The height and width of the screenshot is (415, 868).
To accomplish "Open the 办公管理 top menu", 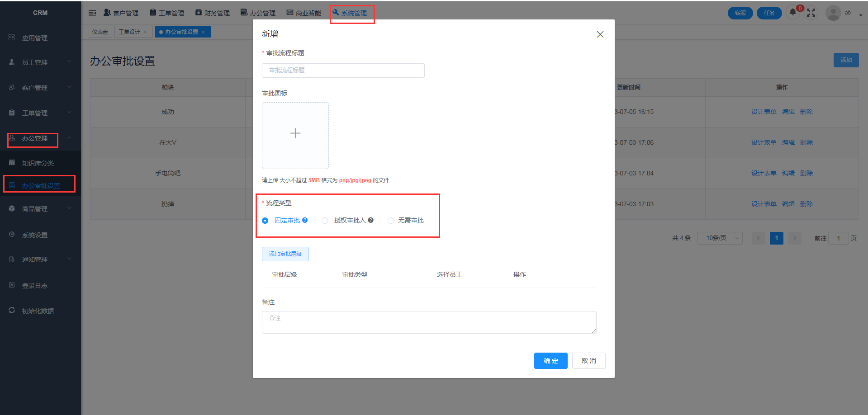I will click(258, 13).
